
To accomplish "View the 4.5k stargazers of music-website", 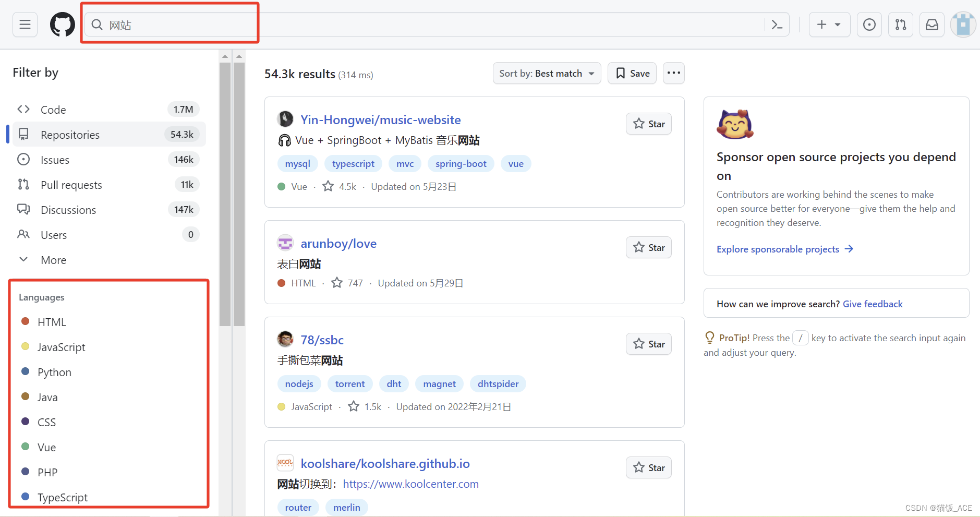I will click(x=340, y=186).
